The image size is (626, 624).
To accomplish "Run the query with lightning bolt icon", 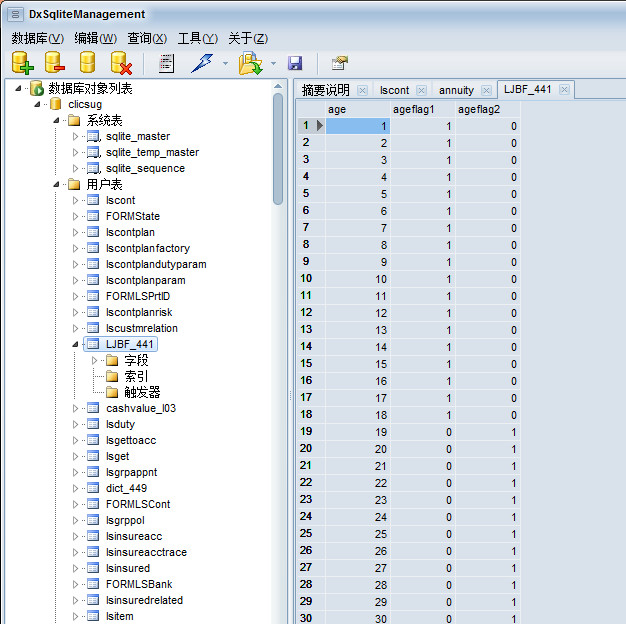I will tap(202, 63).
